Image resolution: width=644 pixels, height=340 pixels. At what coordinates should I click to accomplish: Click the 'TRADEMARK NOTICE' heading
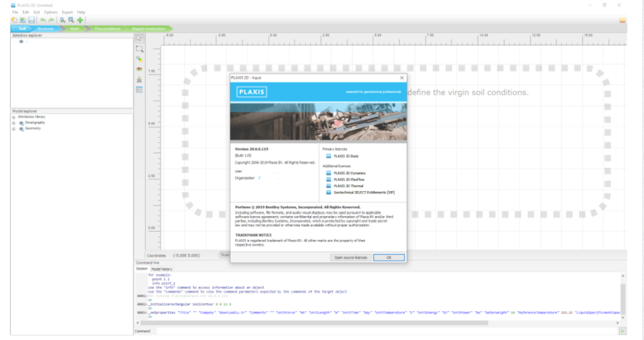click(253, 235)
